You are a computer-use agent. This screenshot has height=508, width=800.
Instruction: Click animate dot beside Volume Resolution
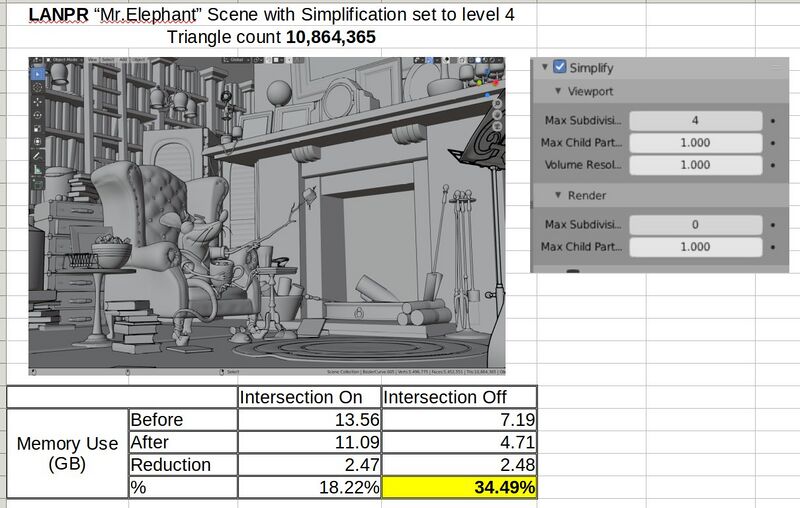click(773, 165)
